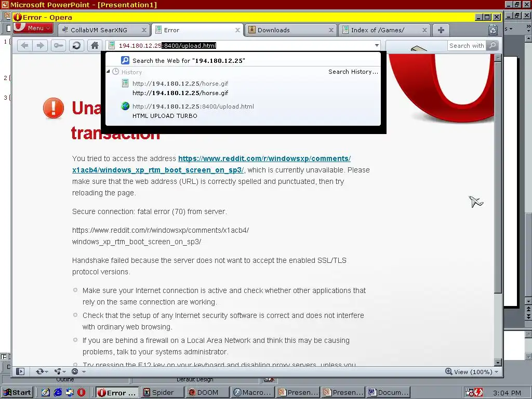The height and width of the screenshot is (399, 532).
Task: Click the spell check icon in PowerPoint status bar
Action: coord(269,379)
